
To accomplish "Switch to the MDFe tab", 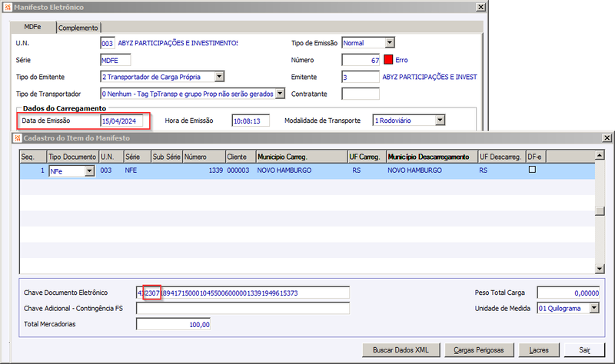I will [x=33, y=27].
